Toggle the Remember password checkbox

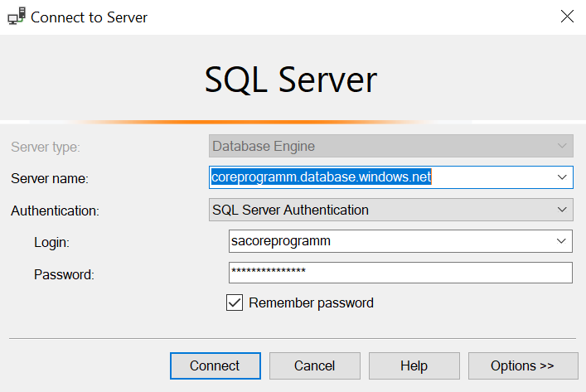(x=234, y=302)
